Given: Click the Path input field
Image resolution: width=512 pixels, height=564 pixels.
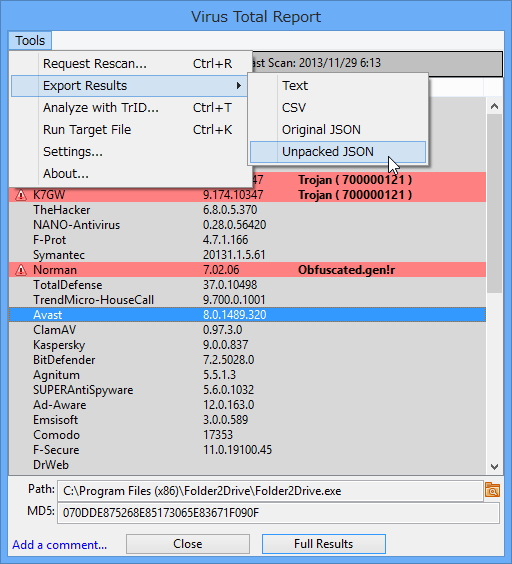Looking at the screenshot, I should pos(270,491).
